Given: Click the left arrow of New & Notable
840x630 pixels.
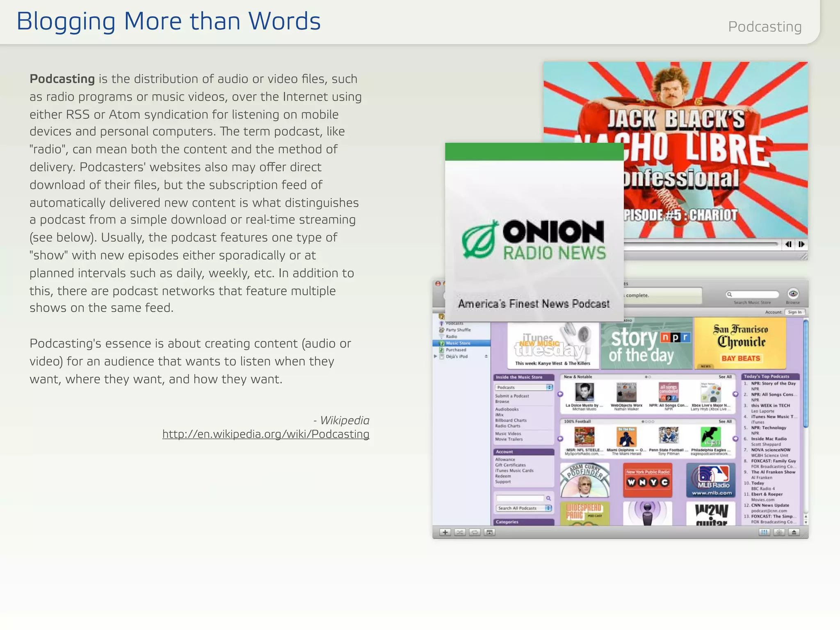Looking at the screenshot, I should click(x=560, y=394).
